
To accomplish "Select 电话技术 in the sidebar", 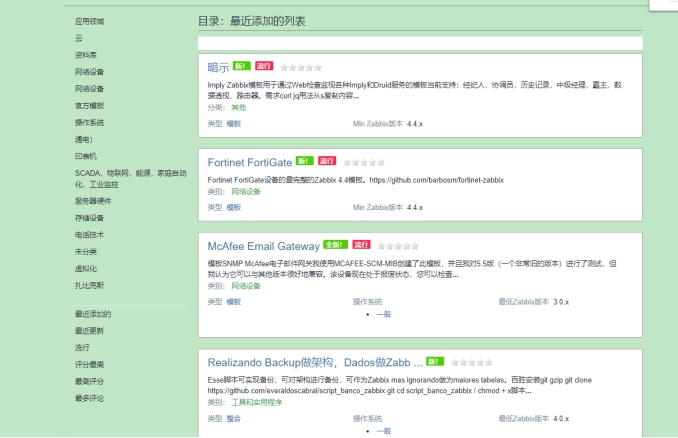I will point(90,235).
